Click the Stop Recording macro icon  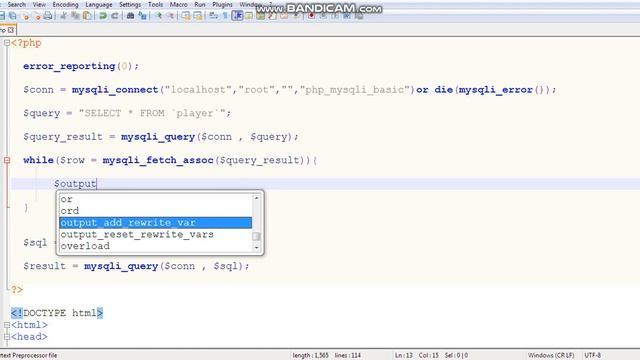coord(323,16)
